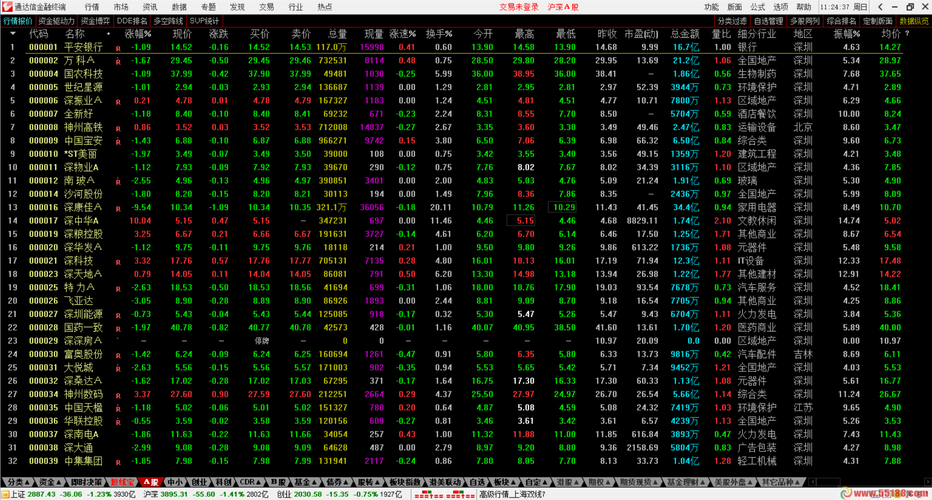The width and height of the screenshot is (932, 500).
Task: Open the 行情 menu
Action: coord(91,7)
